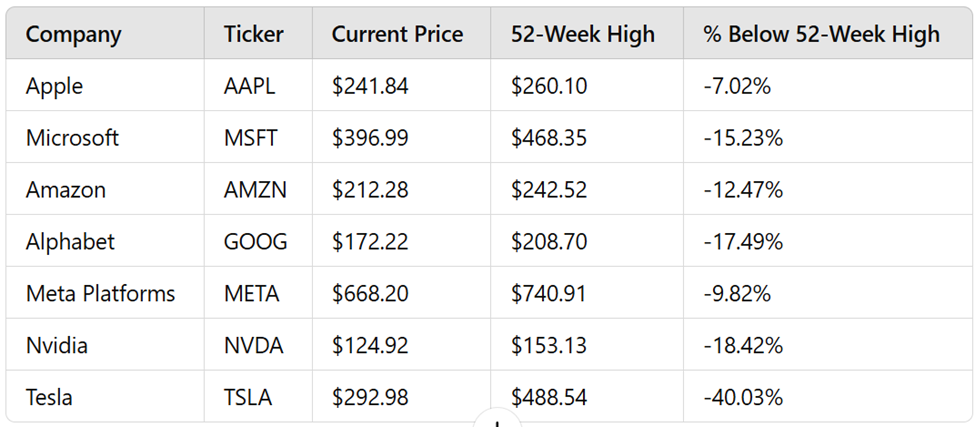Click the 52-Week High column header
Viewport: 975px width, 427px height.
pyautogui.click(x=583, y=34)
